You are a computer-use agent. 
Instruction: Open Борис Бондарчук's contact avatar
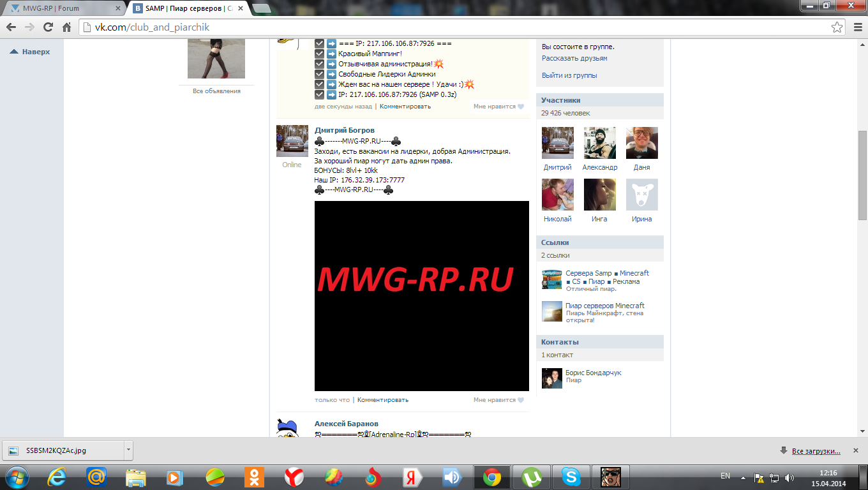(x=552, y=378)
